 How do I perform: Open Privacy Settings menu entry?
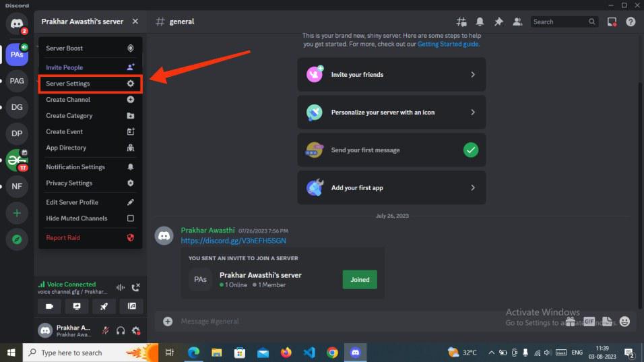90,183
